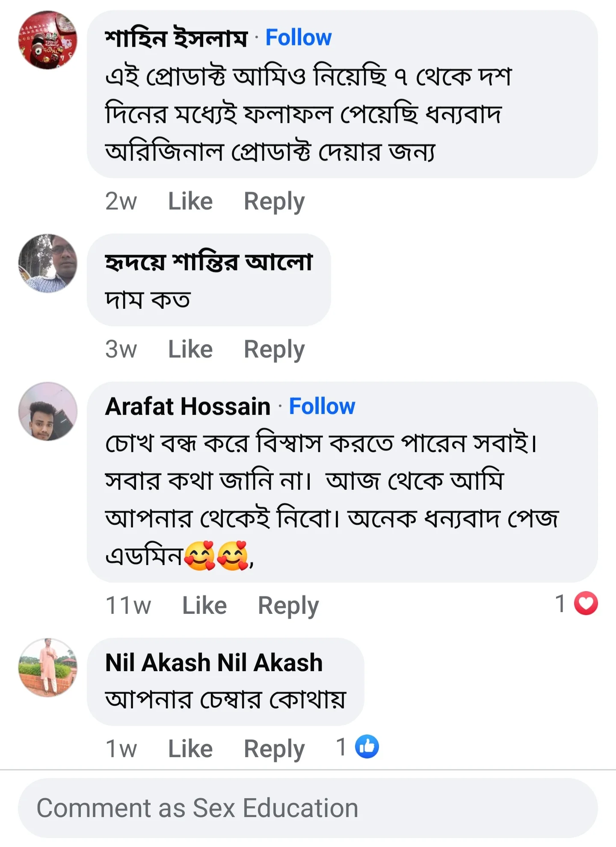Reply to Arafat Hossain's comment

288,605
